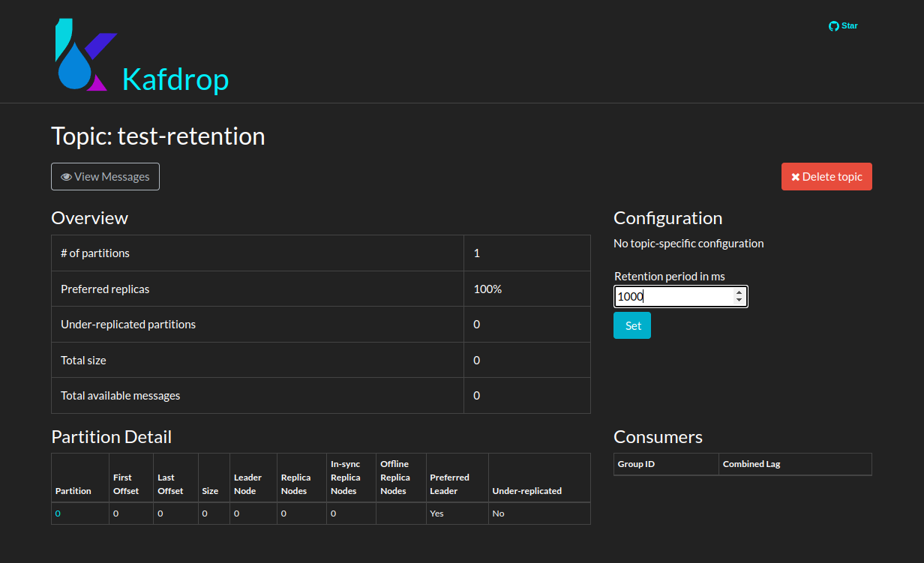Click the X icon inside Delete topic
Viewport: 924px width, 563px height.
click(796, 176)
